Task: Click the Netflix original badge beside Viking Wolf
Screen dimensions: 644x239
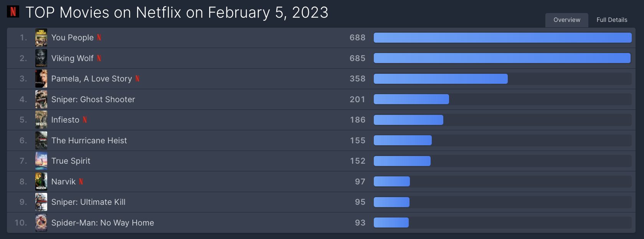Action: click(x=99, y=58)
